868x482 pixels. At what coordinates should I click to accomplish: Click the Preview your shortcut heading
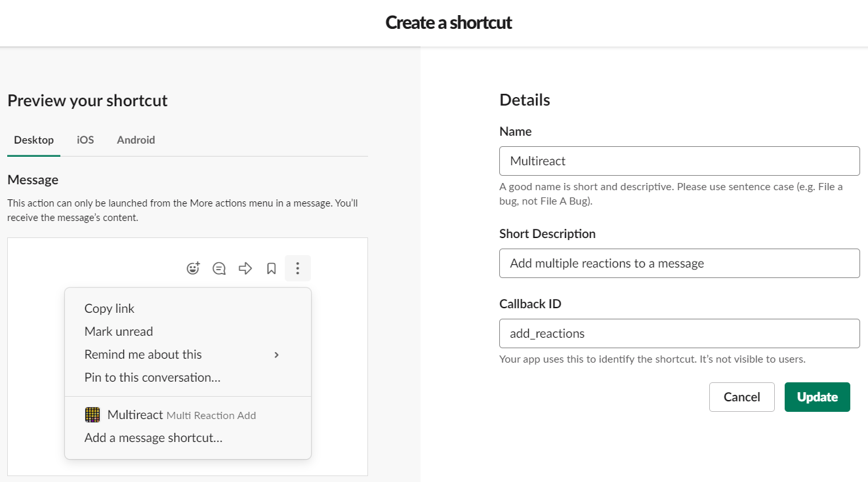87,100
